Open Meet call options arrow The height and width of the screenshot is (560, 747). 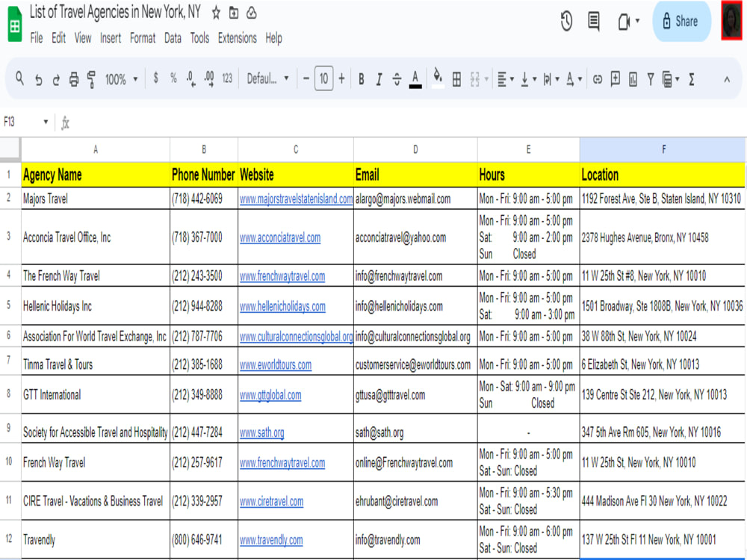[637, 21]
